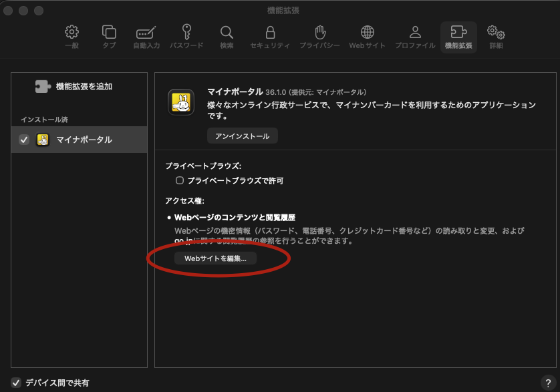Click the Webサイトを編集... button
Screen dimensions: 560x392
click(215, 258)
